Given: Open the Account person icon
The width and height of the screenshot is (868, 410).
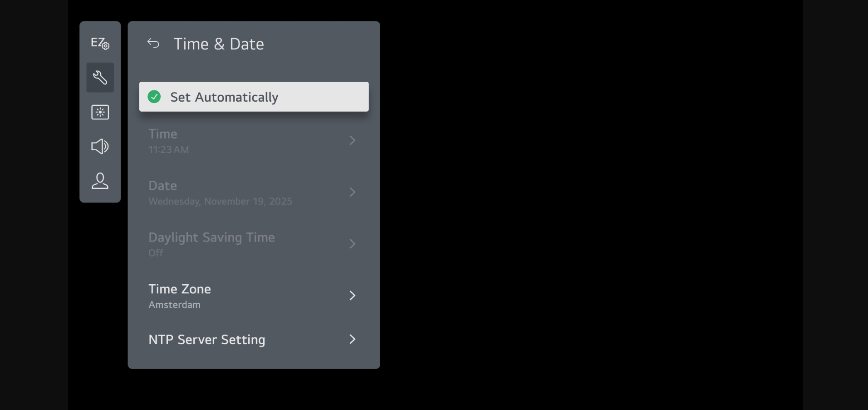Looking at the screenshot, I should (100, 181).
